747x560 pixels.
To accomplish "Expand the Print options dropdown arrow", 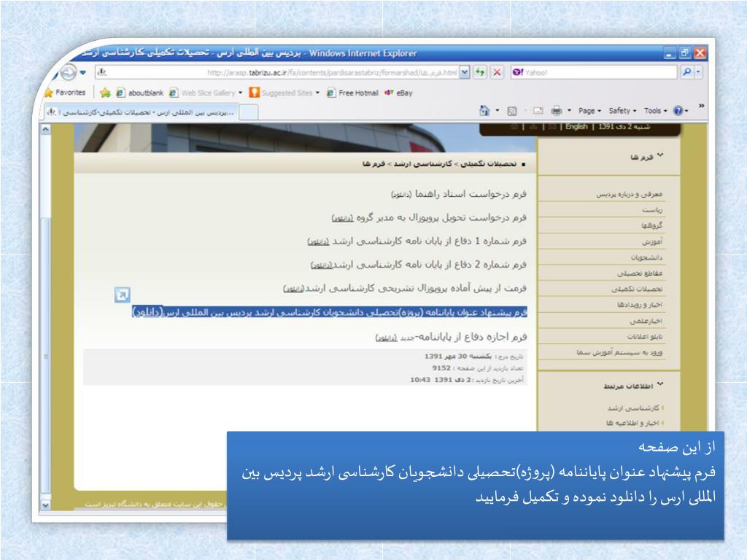I will coord(569,111).
